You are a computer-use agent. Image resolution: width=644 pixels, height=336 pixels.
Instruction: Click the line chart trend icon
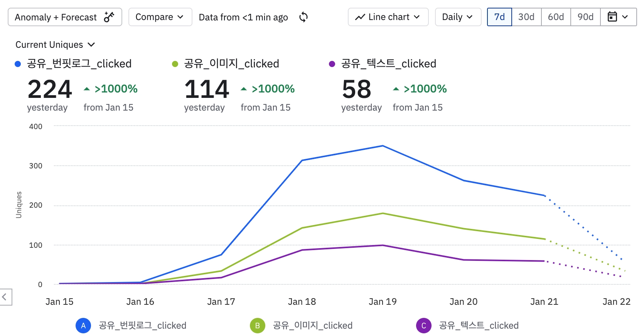coord(360,17)
